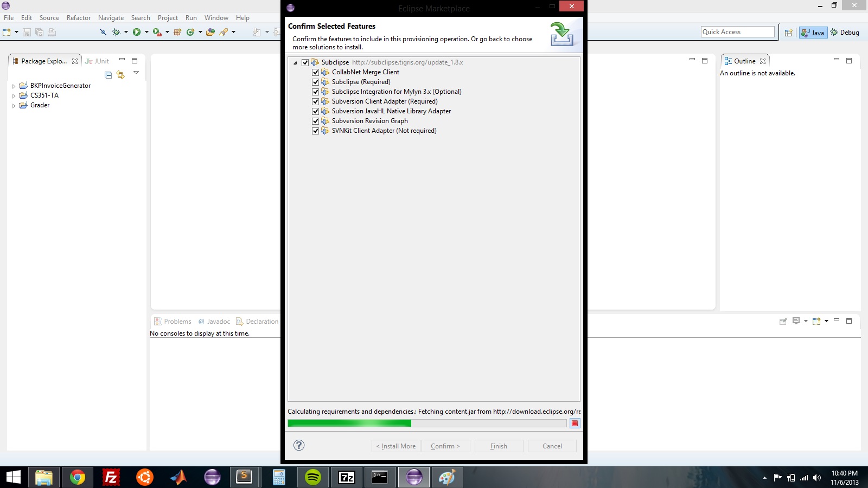Click the Open Perspective icon
This screenshot has height=488, width=868.
[x=789, y=33]
